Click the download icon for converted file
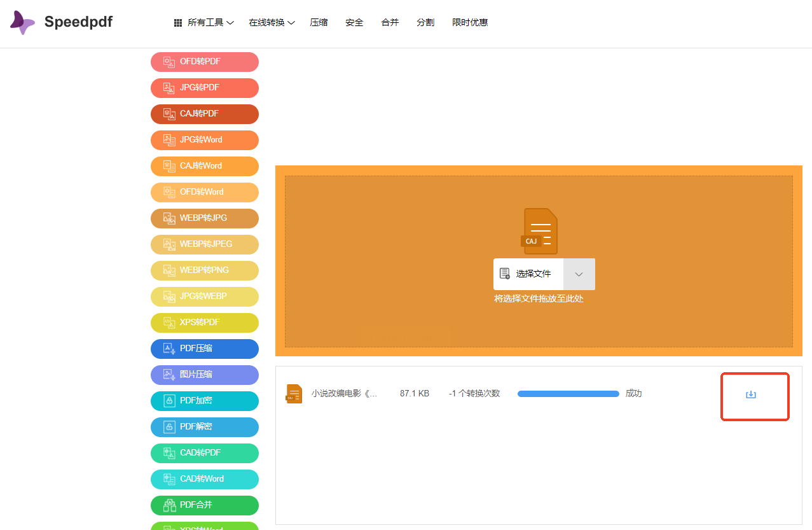This screenshot has height=530, width=812. coord(750,394)
